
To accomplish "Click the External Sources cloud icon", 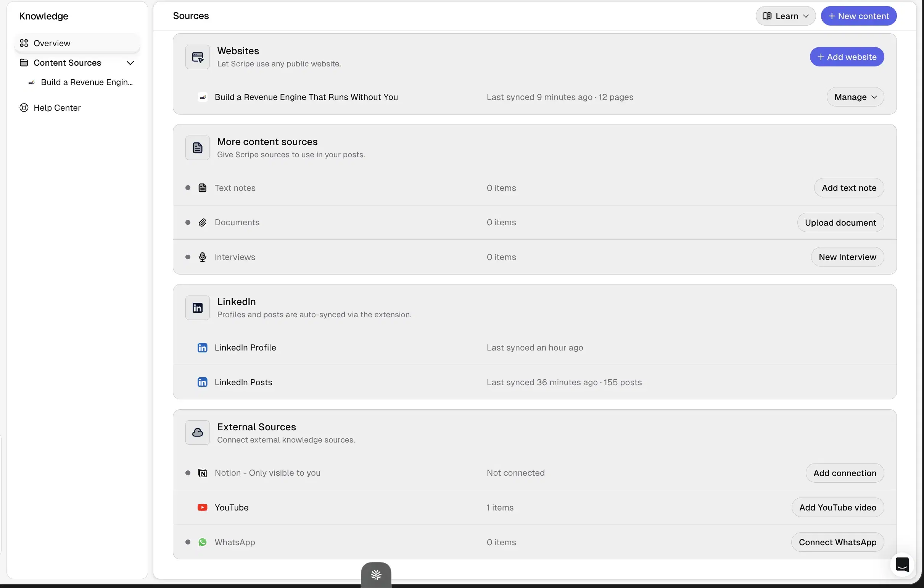I will click(197, 433).
